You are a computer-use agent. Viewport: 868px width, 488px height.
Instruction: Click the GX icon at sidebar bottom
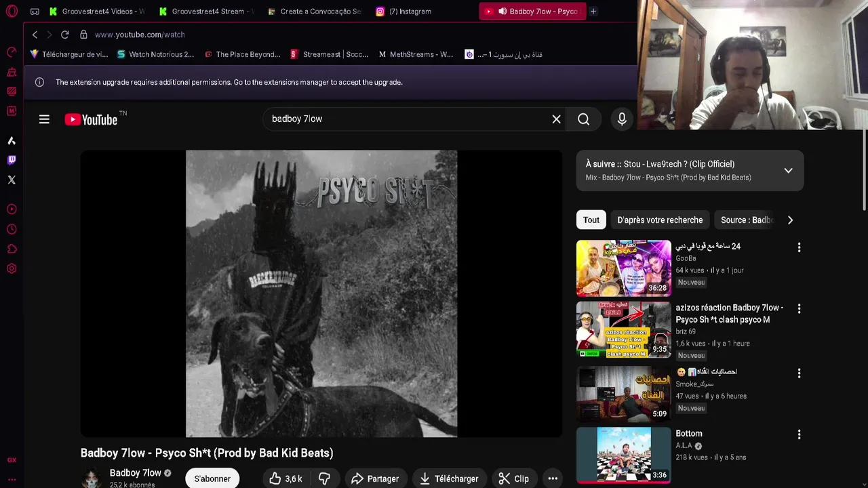[12, 460]
